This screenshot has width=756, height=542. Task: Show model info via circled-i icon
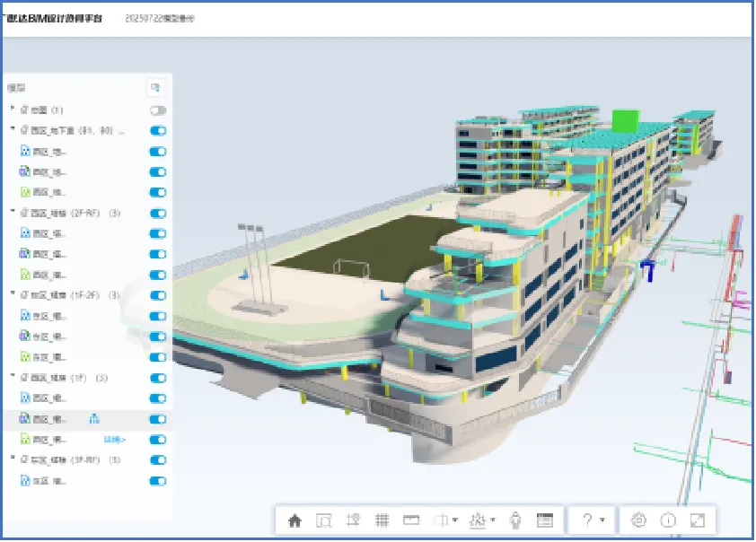point(668,520)
